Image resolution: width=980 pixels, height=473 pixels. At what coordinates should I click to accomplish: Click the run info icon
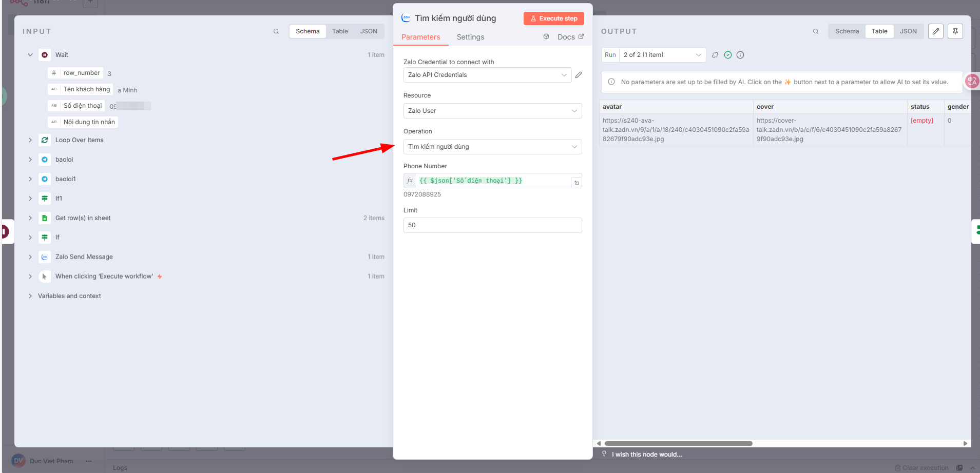[740, 55]
